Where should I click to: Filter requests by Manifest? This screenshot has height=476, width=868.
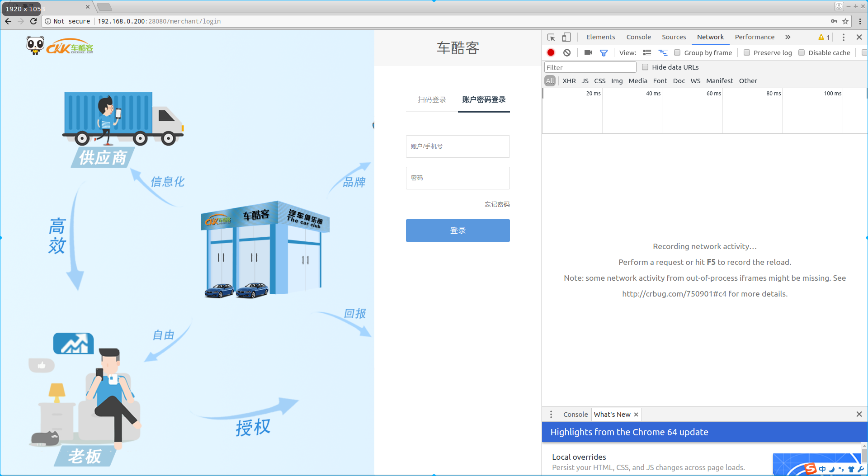click(720, 81)
